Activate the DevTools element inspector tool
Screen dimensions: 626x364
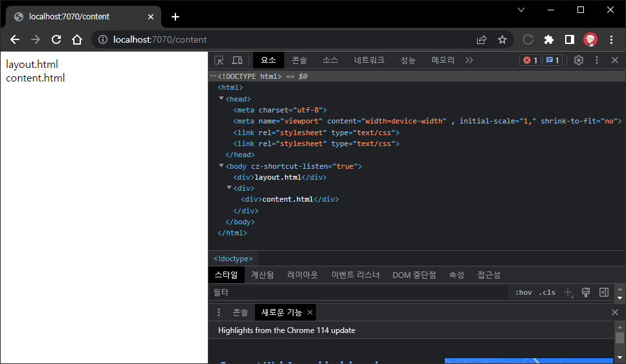219,60
